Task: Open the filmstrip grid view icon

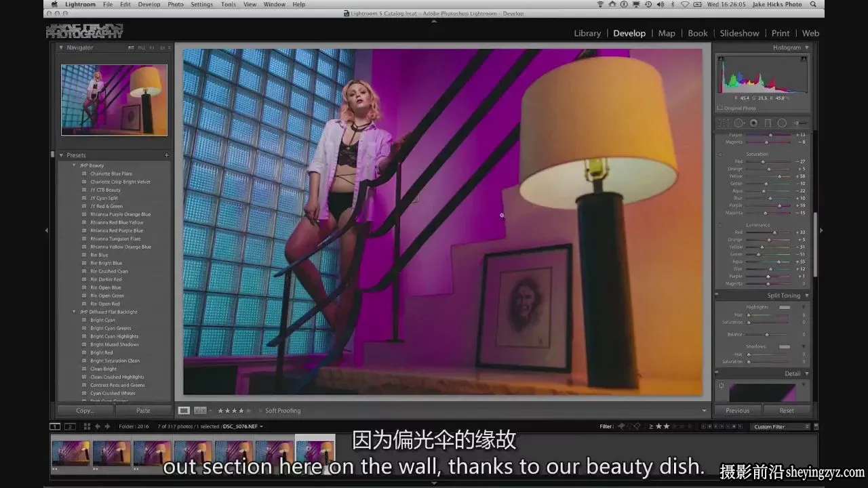Action: 87,426
